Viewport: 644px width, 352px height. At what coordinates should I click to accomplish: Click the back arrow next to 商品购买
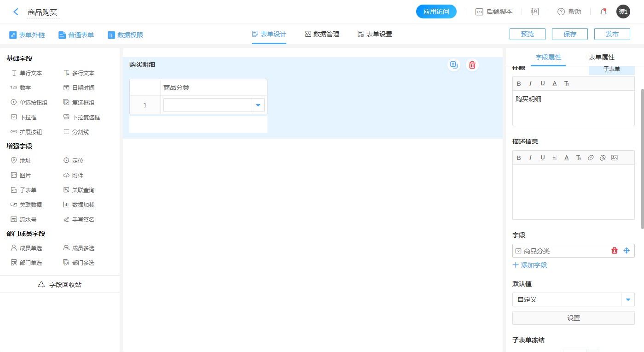pos(16,12)
